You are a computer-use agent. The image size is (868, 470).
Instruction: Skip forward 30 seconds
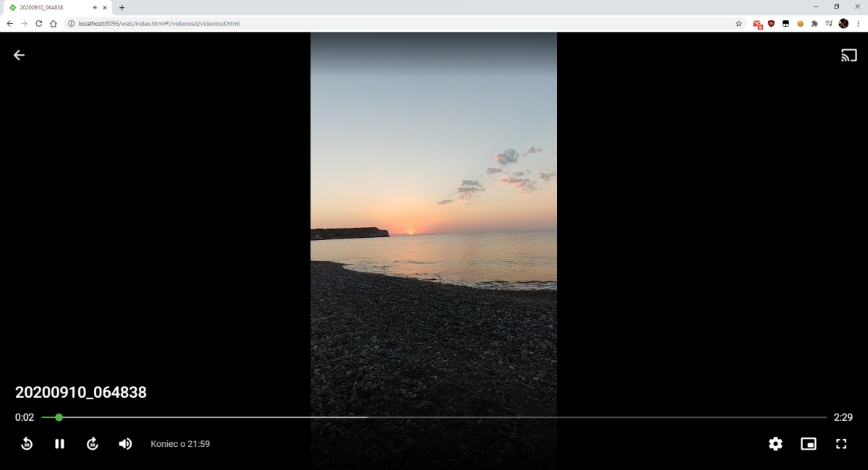[93, 443]
